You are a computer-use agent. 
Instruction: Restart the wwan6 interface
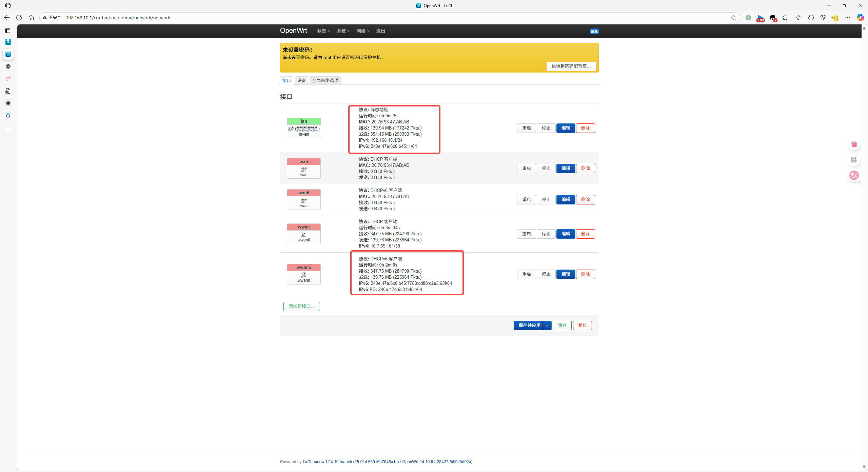(526, 274)
